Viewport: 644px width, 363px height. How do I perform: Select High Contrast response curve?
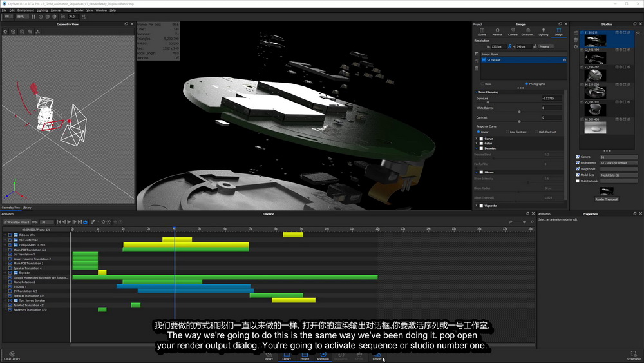click(536, 132)
